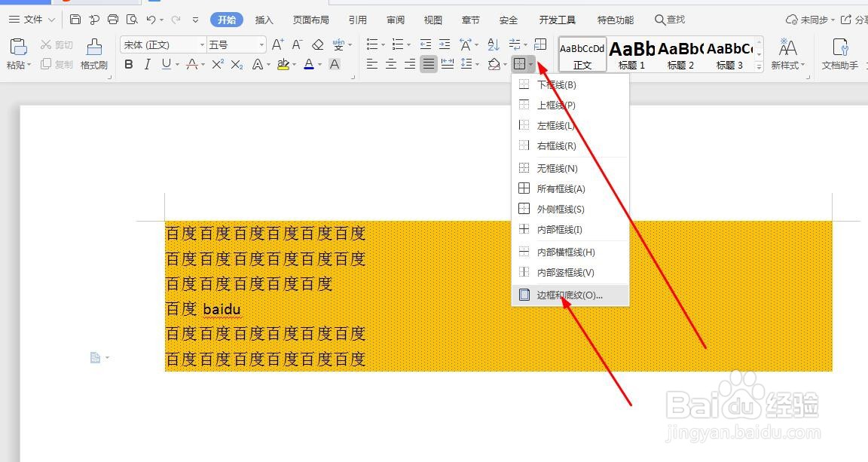Toggle Bold formatting
This screenshot has width=868, height=462.
click(x=128, y=64)
